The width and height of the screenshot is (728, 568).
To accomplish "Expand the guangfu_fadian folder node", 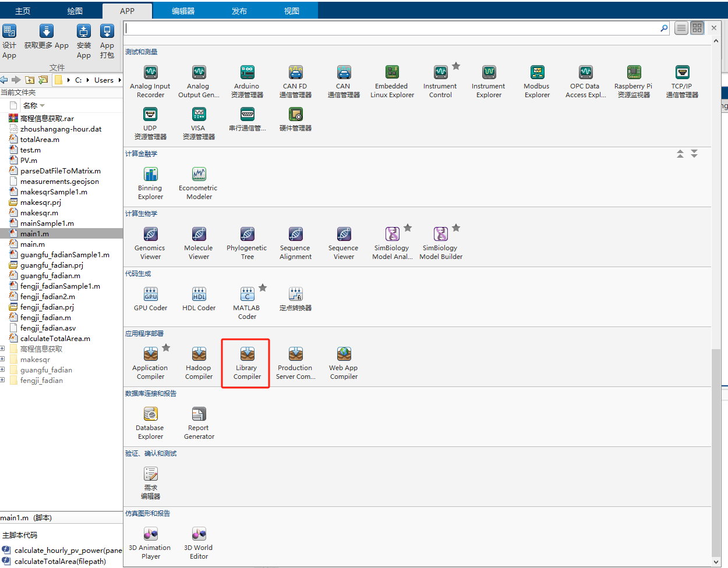I will (x=2, y=370).
